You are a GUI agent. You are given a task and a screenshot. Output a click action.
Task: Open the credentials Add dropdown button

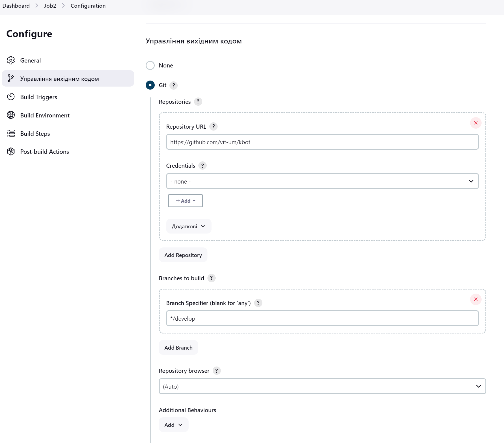point(185,201)
